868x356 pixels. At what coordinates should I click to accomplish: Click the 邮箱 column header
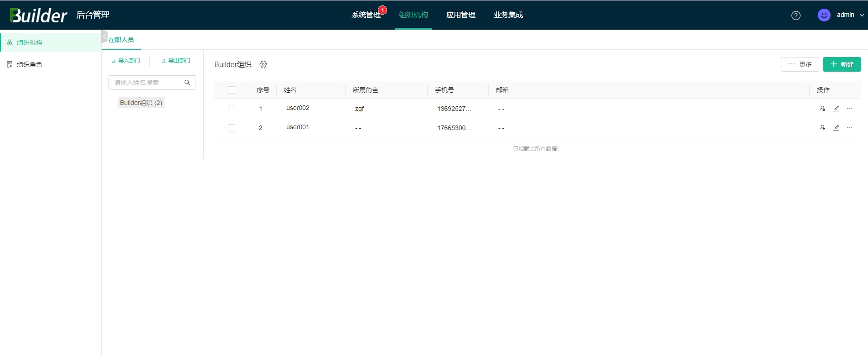[x=502, y=90]
